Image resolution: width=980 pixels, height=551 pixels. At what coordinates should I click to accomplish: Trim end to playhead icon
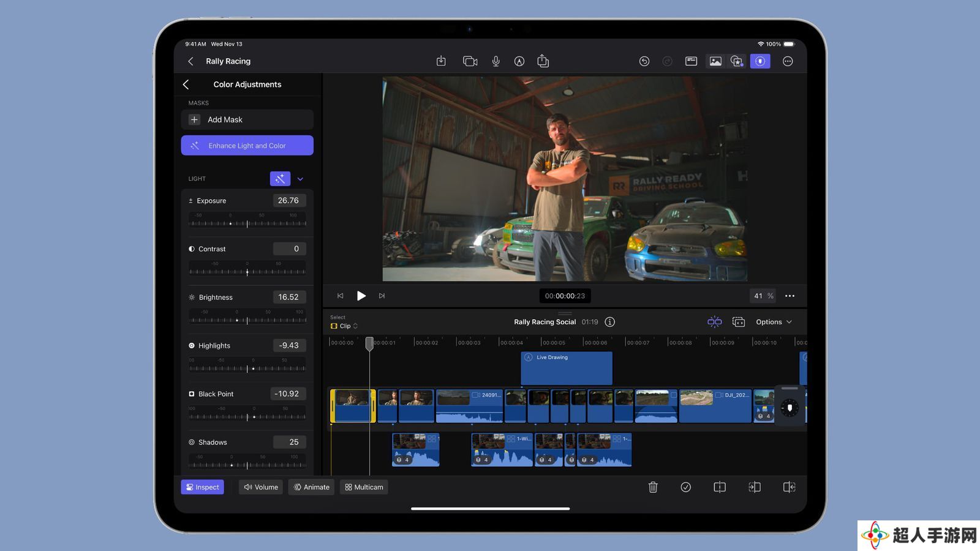click(x=790, y=487)
